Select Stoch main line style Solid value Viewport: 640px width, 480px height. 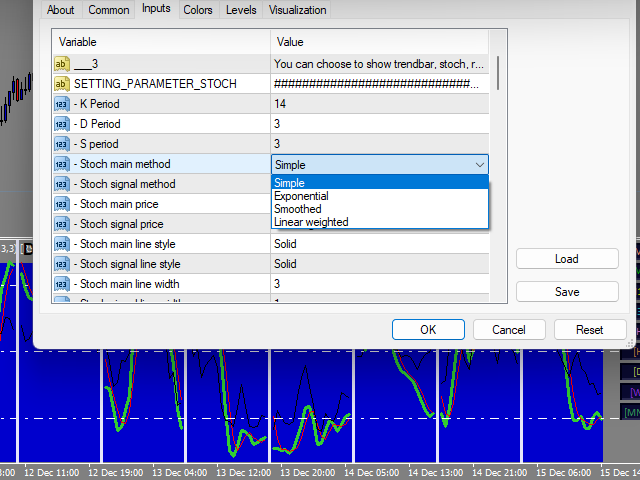(x=380, y=244)
